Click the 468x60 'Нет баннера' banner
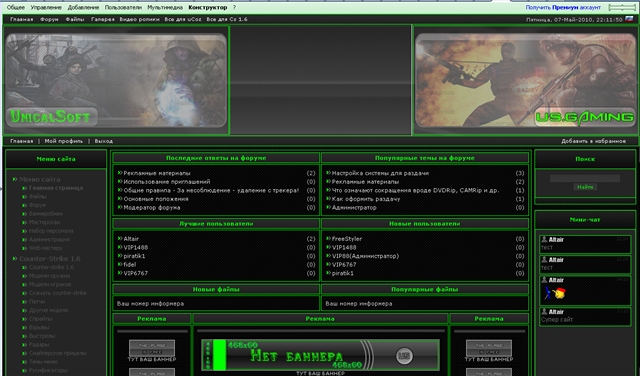Screen dimensions: 640x376 pyautogui.click(x=320, y=355)
